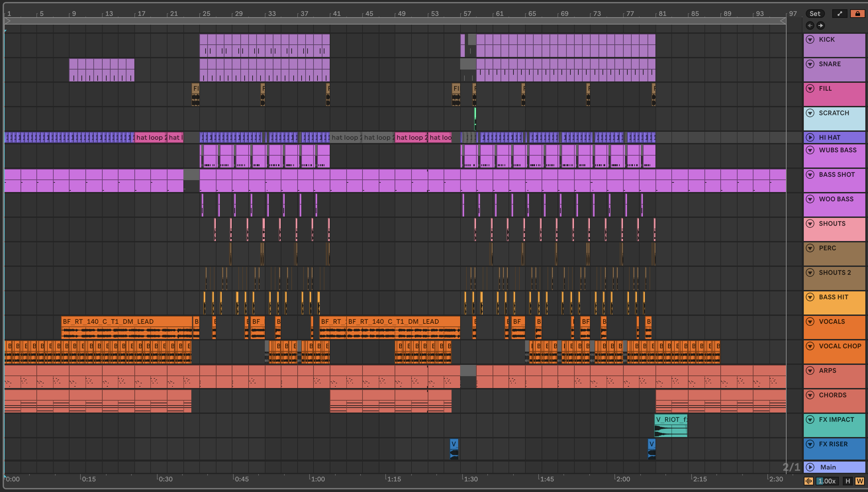Toggle the W width optimize button

click(859, 481)
